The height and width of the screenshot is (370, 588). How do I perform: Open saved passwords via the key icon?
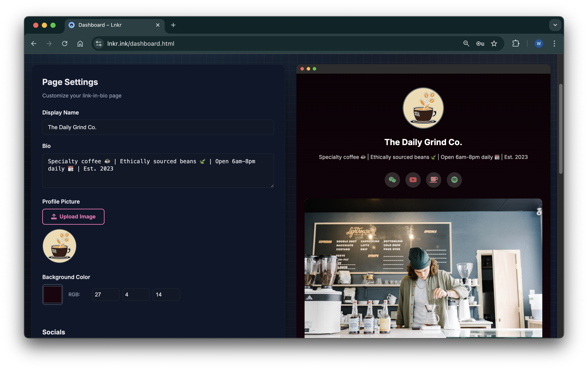(480, 44)
